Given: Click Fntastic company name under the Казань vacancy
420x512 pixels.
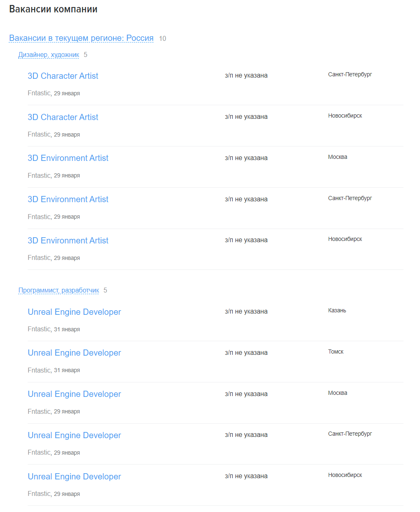Looking at the screenshot, I should 39,329.
